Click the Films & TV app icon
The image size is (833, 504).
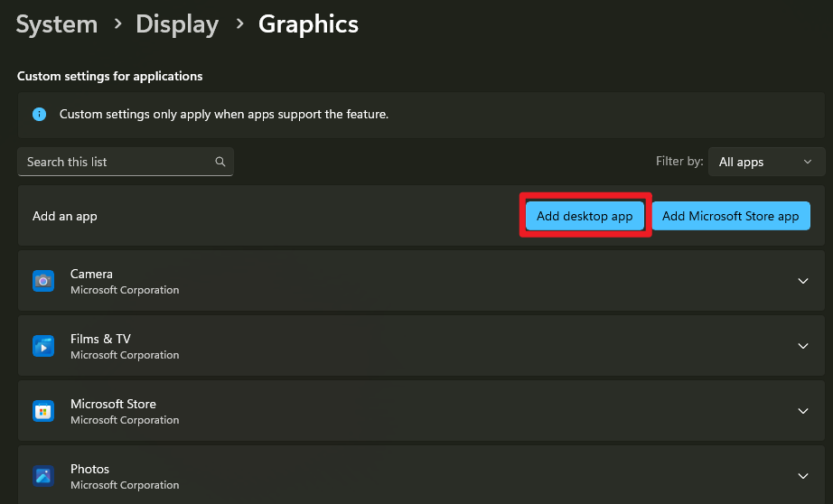click(x=42, y=346)
